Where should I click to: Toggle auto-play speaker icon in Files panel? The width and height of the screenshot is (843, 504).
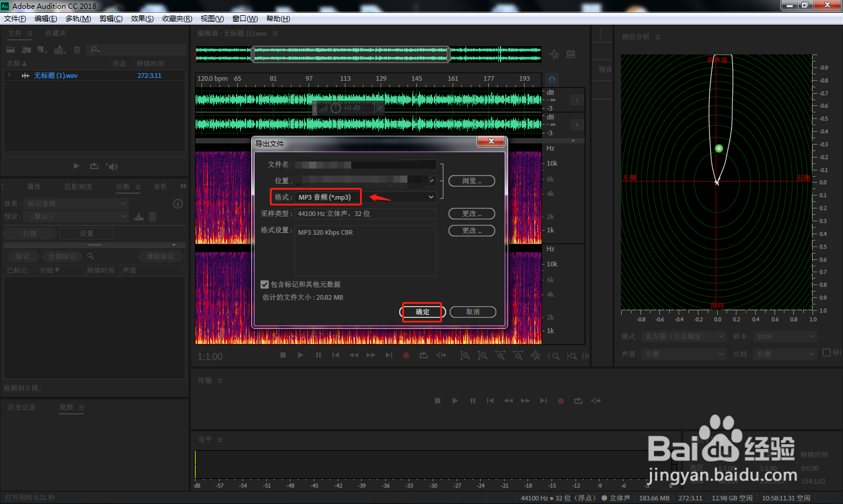[112, 166]
